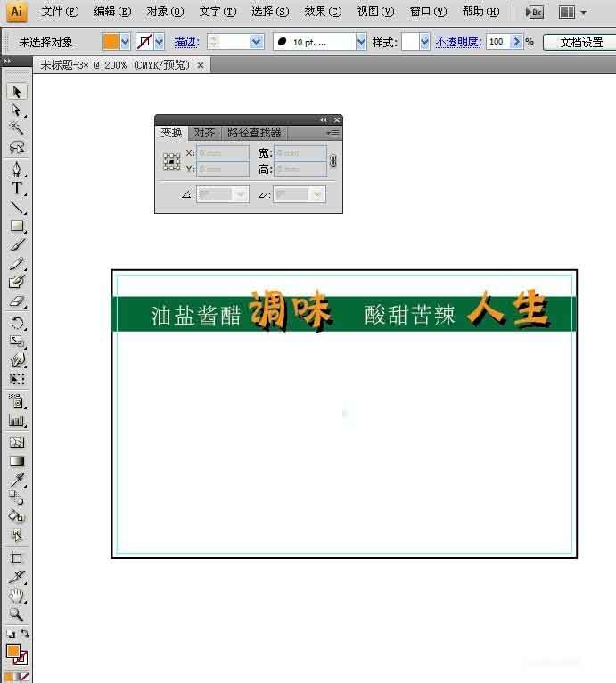
Task: Select the Type tool
Action: click(17, 188)
